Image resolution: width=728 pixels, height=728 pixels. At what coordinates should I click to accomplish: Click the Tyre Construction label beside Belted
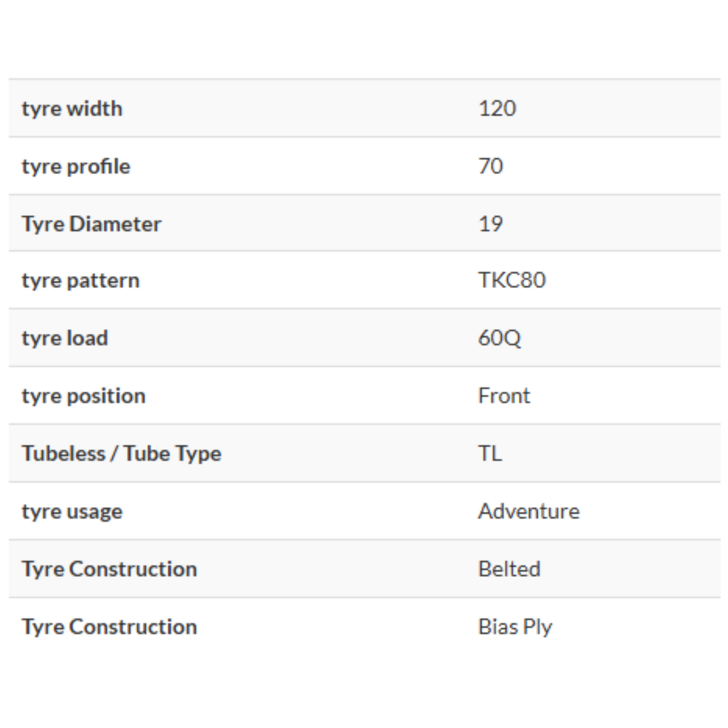pos(109,569)
